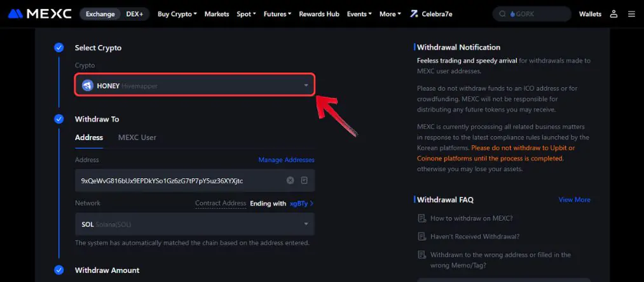644x282 pixels.
Task: Click the search magnifier icon
Action: click(x=502, y=14)
